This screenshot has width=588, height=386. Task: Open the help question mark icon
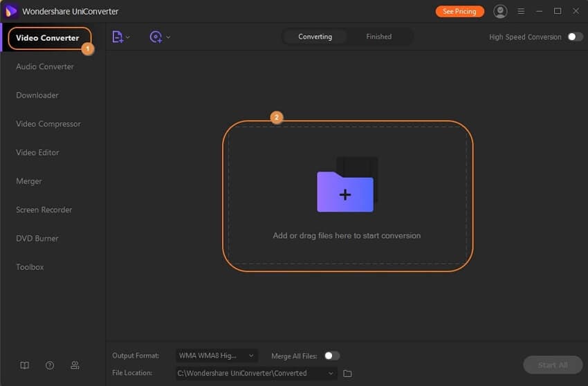50,365
